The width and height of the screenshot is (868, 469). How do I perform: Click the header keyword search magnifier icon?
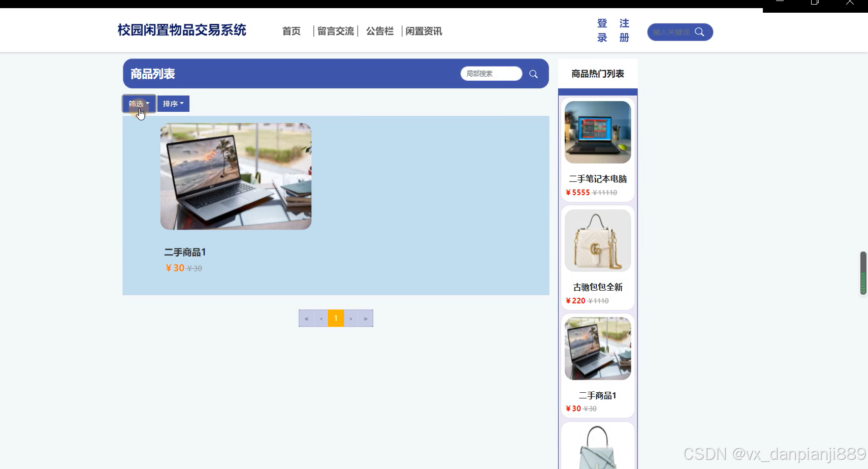(699, 32)
